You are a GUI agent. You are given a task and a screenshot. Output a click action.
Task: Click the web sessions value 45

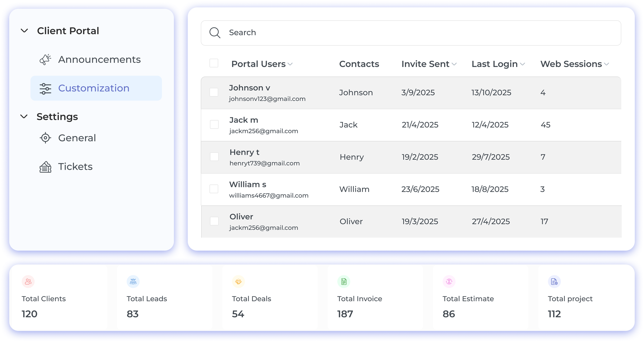click(x=545, y=125)
